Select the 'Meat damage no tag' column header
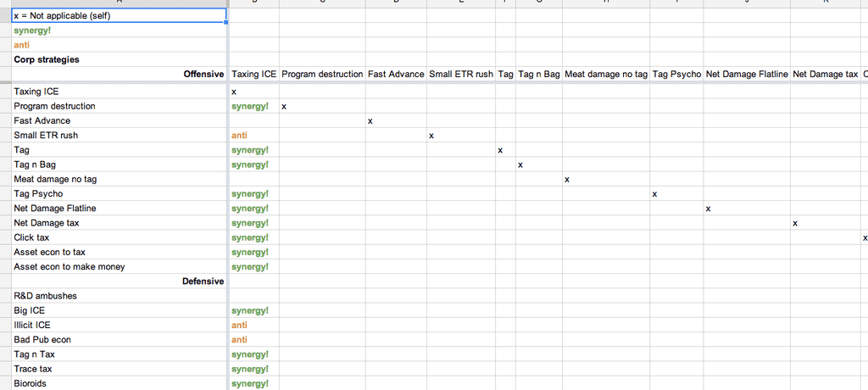Viewport: 868px width, 390px height. pyautogui.click(x=605, y=75)
